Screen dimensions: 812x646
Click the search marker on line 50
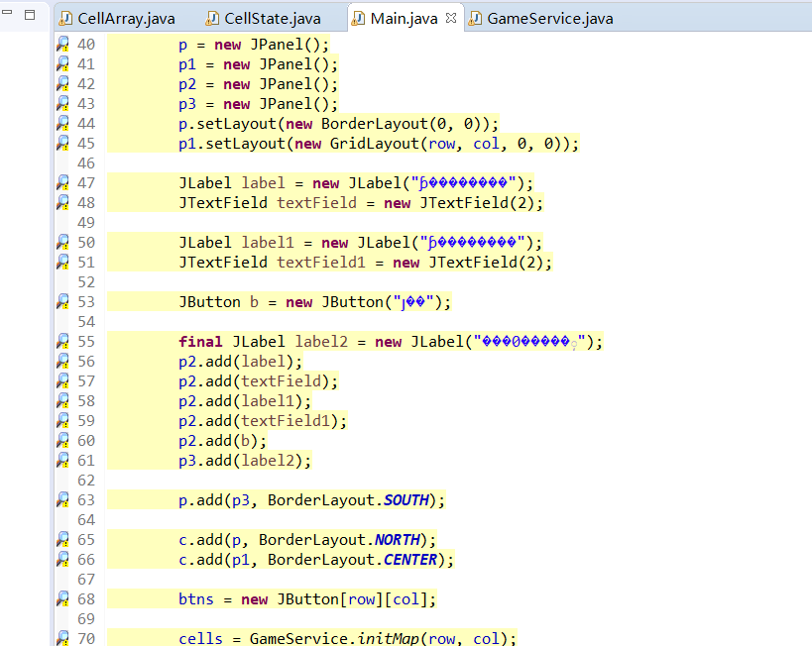(62, 242)
